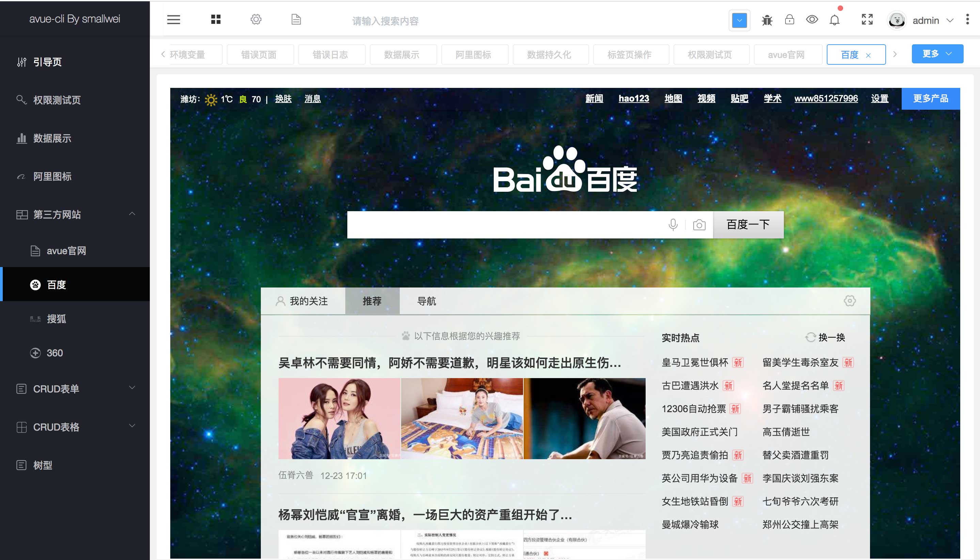Toggle the eye visibility icon in header

[811, 20]
